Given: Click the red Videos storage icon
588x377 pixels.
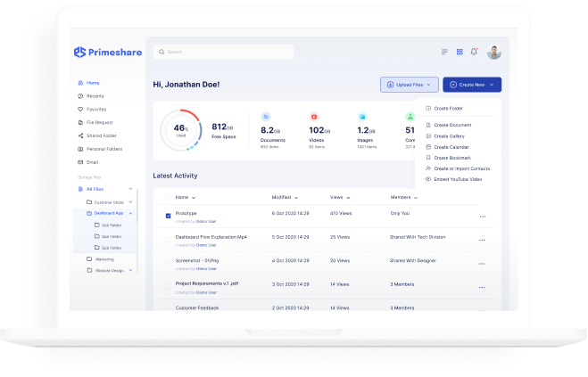Looking at the screenshot, I should tap(314, 117).
